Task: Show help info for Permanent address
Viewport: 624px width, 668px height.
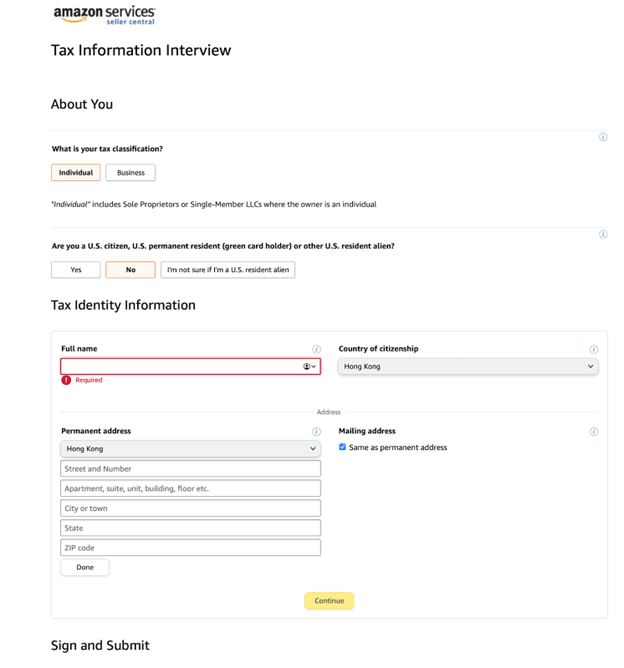Action: (316, 432)
